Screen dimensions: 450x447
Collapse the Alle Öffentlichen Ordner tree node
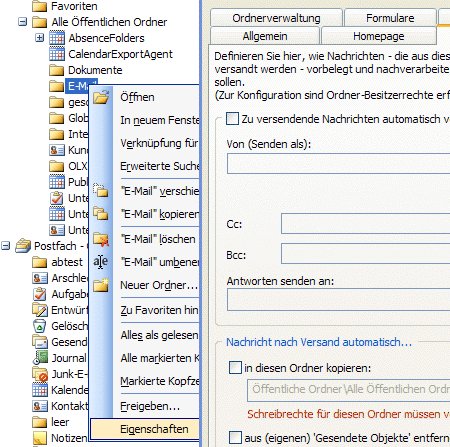pyautogui.click(x=22, y=22)
